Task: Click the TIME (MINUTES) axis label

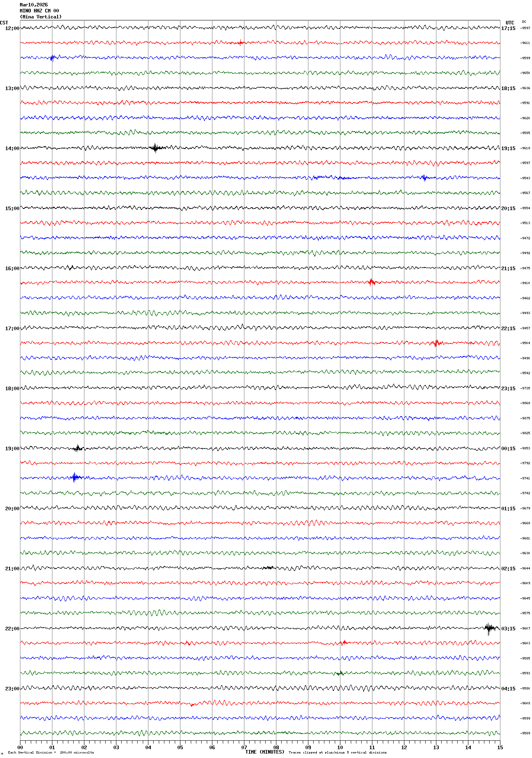Action: (264, 752)
